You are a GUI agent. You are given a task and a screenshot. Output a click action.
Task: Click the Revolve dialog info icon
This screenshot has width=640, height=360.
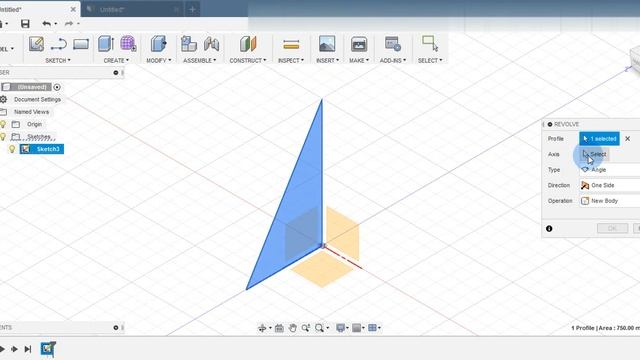pos(549,229)
